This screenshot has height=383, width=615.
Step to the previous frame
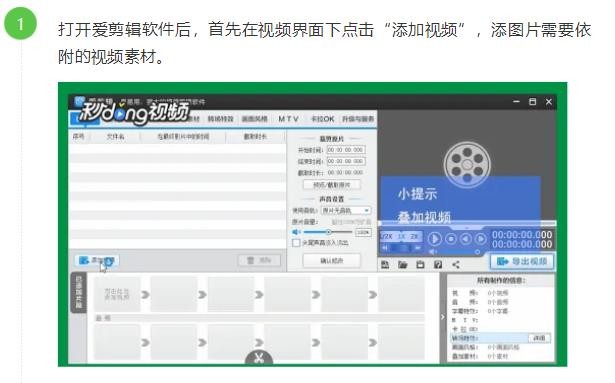pos(466,239)
